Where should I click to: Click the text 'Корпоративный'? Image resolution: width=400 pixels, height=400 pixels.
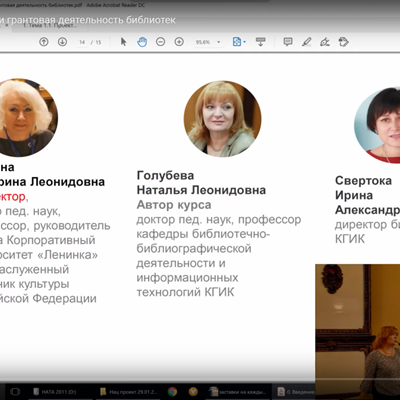51,240
